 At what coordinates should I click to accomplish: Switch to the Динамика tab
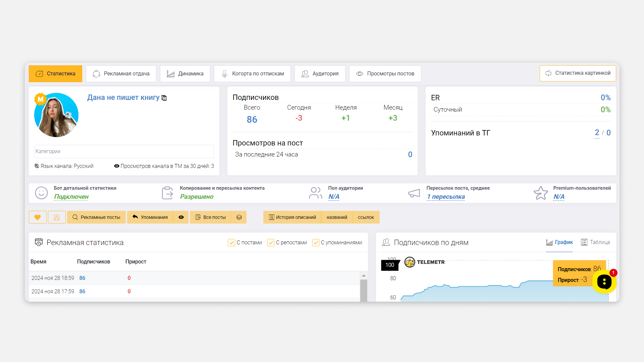(x=185, y=74)
